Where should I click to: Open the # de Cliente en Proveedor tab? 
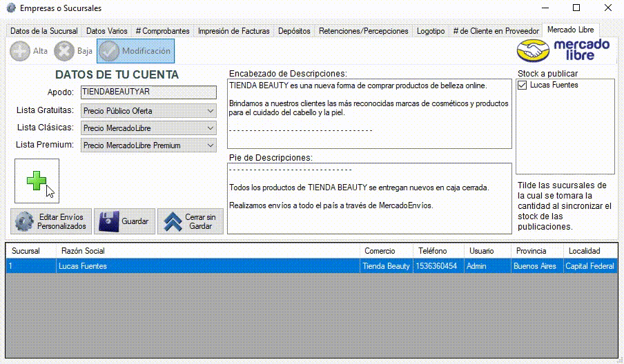[496, 31]
